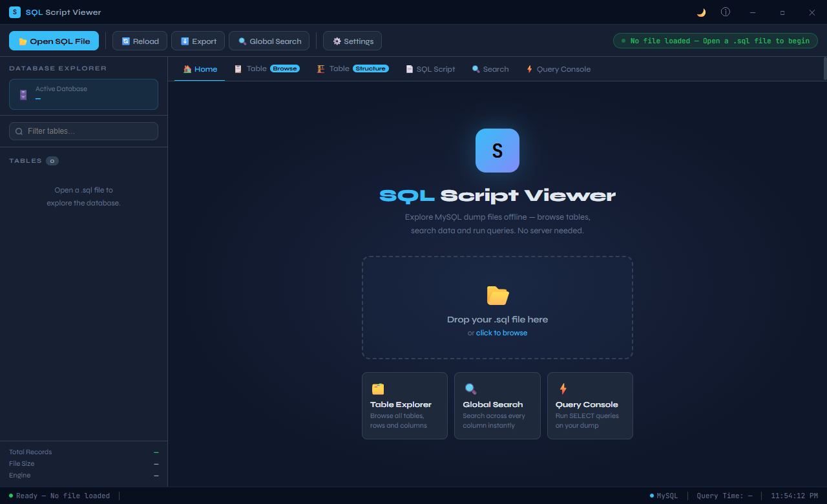Click the No file loaded status pill
Viewport: 827px width, 504px height.
(715, 41)
